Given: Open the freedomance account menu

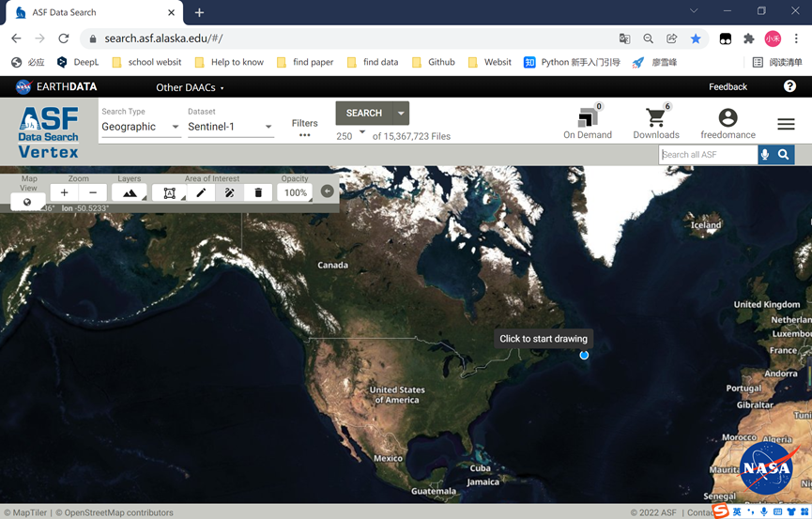Looking at the screenshot, I should click(x=728, y=123).
